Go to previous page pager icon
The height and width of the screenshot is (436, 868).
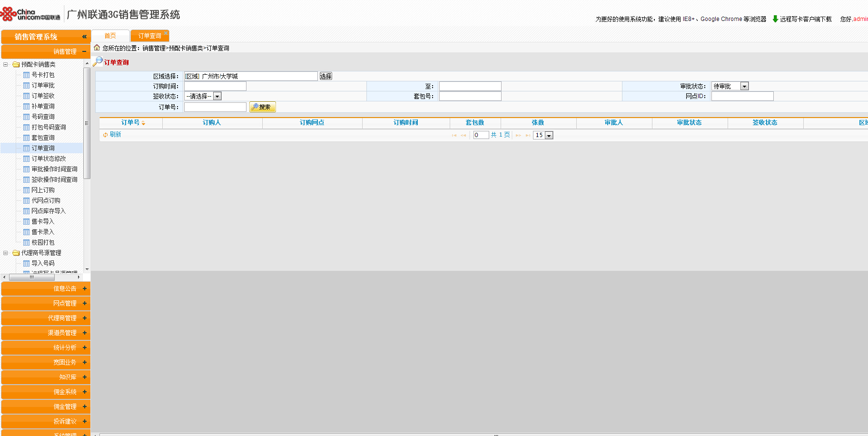(464, 135)
